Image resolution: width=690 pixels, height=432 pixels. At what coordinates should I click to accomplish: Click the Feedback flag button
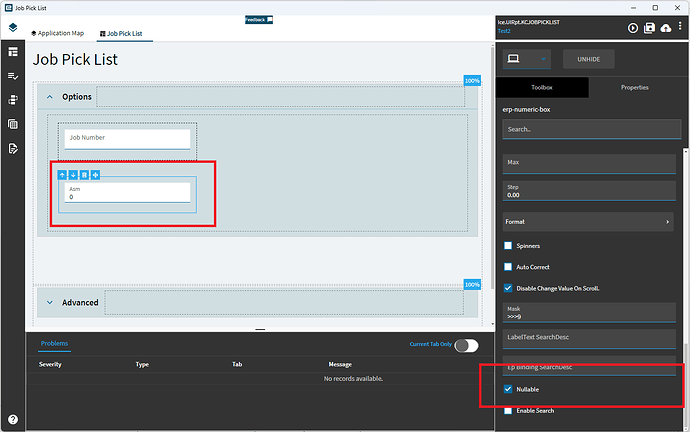259,20
